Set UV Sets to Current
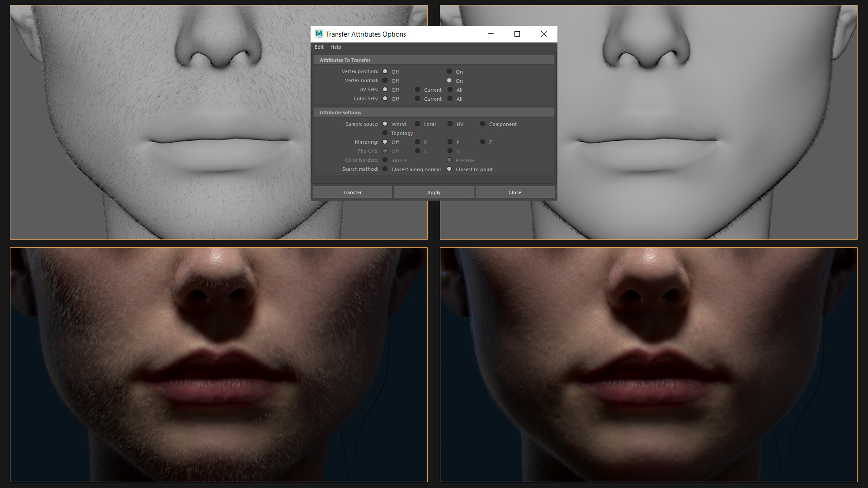This screenshot has width=868, height=488. (418, 89)
